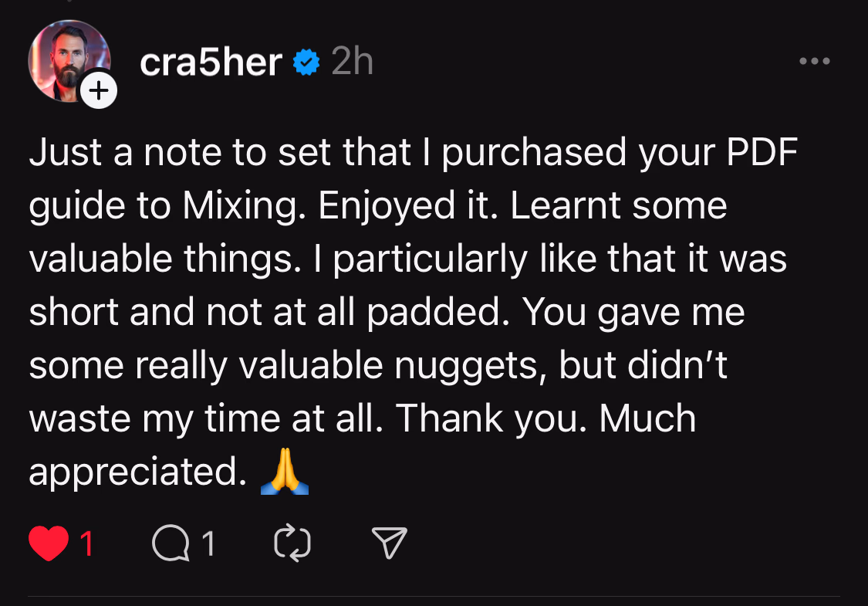Toggle the like by pressing the heart again
The width and height of the screenshot is (868, 606).
[x=48, y=543]
